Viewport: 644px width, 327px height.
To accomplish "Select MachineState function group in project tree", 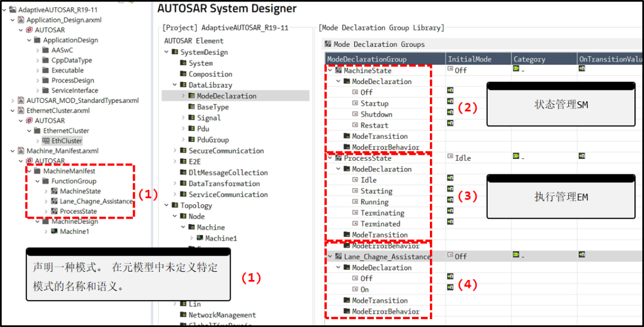I will 80,191.
